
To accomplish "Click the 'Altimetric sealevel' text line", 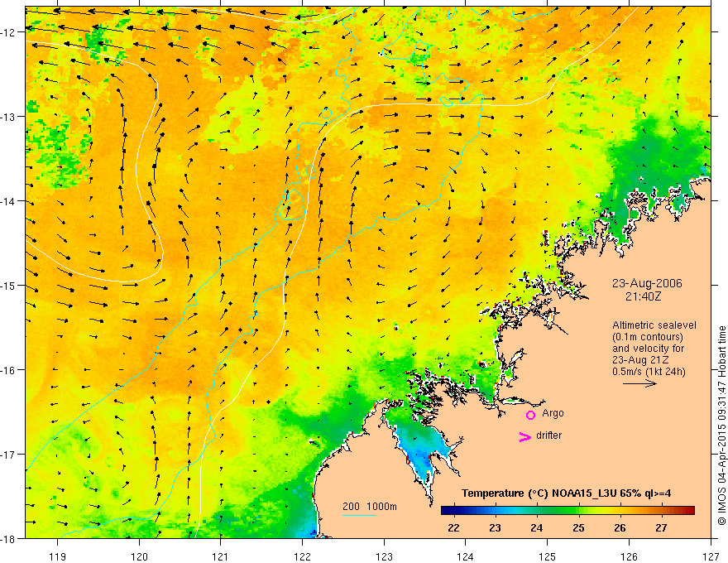I will (x=654, y=325).
